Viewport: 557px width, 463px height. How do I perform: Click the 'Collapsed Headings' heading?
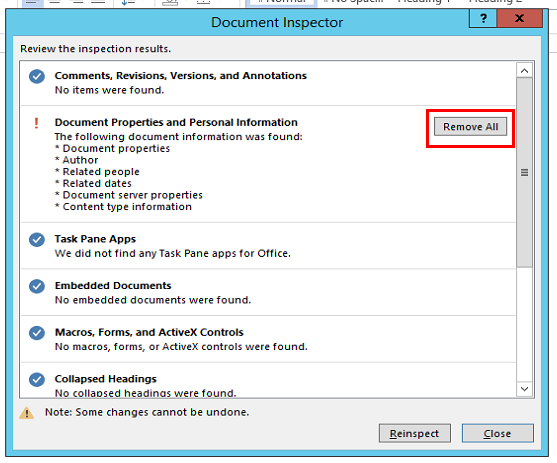click(x=106, y=379)
